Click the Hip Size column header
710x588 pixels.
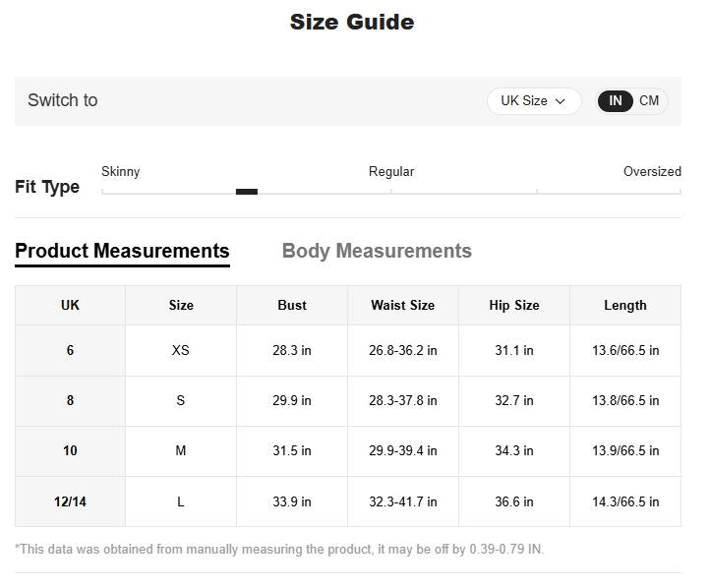514,305
